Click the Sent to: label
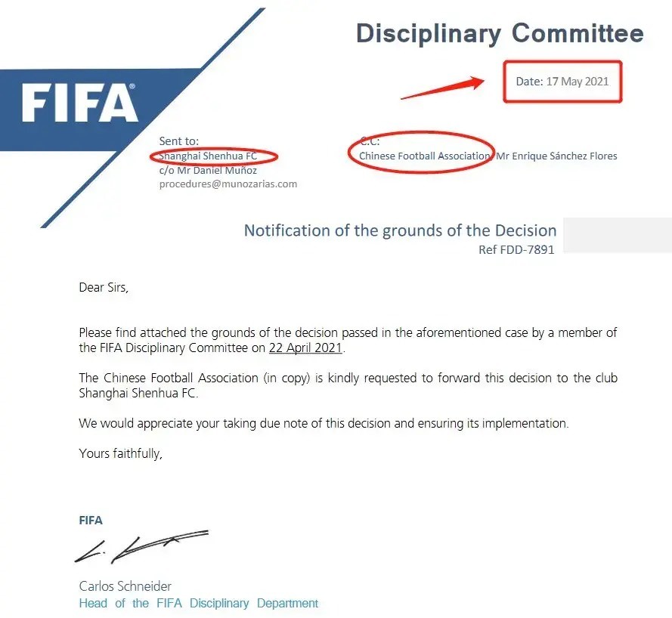672x618 pixels. point(178,141)
